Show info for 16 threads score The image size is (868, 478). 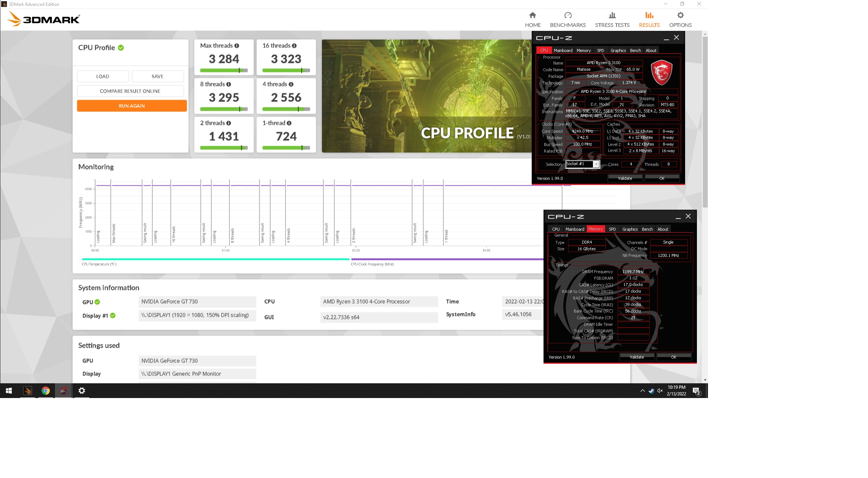[294, 46]
